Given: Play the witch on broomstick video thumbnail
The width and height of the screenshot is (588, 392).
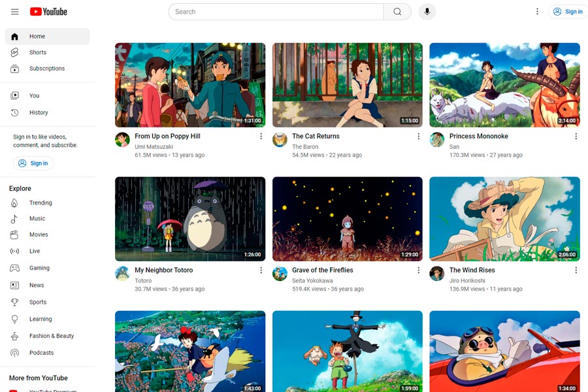Looking at the screenshot, I should (190, 351).
